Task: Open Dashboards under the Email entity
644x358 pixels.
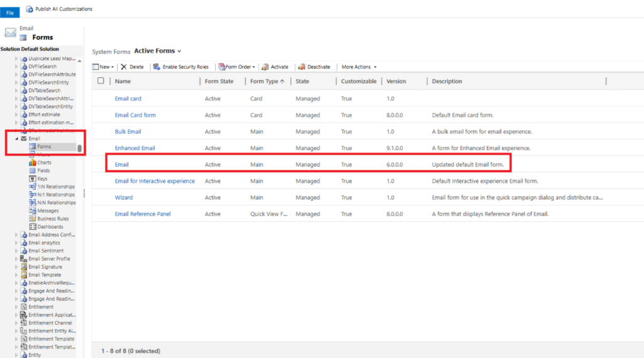Action: point(50,227)
